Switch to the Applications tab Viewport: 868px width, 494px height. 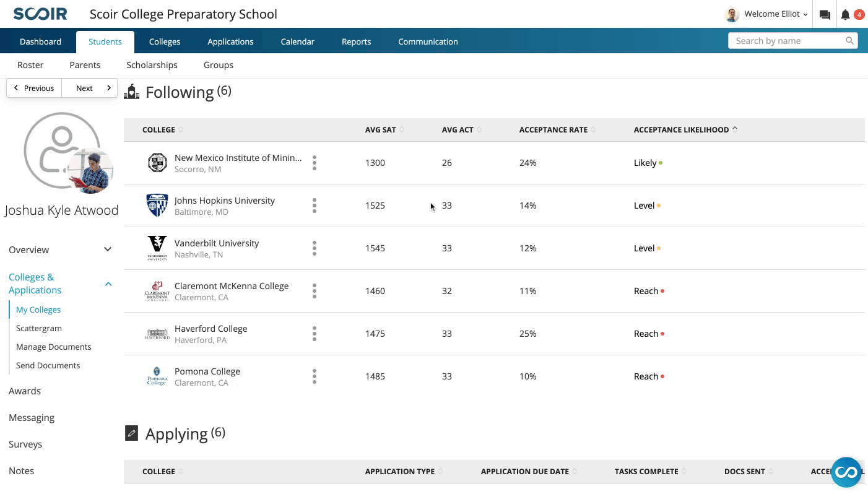(230, 41)
